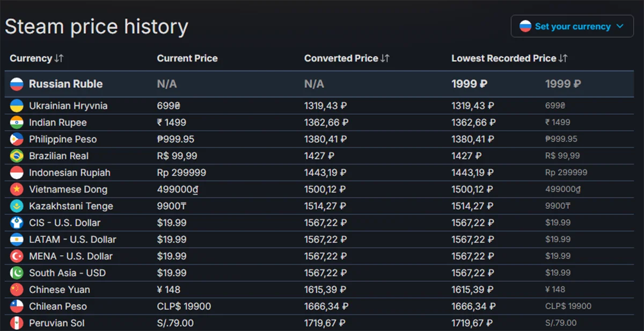644x331 pixels.
Task: Click the Brazilian flag icon
Action: (17, 156)
